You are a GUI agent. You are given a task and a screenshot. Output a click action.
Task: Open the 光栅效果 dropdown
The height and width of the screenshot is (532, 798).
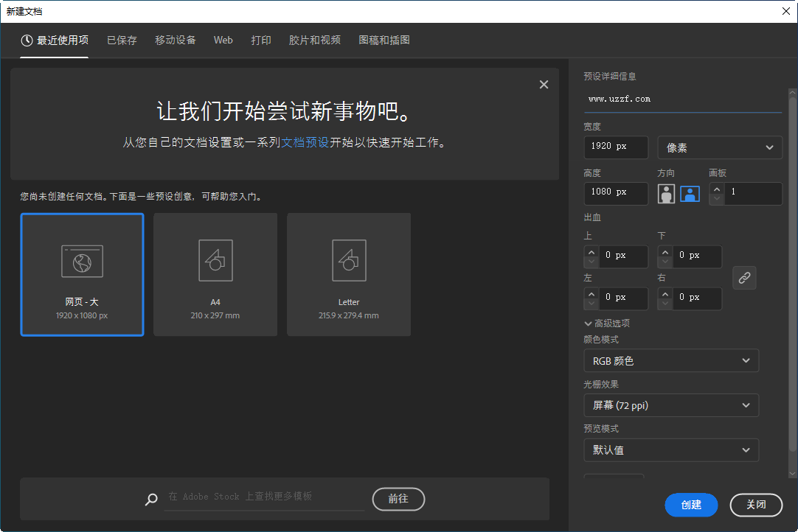tap(670, 405)
